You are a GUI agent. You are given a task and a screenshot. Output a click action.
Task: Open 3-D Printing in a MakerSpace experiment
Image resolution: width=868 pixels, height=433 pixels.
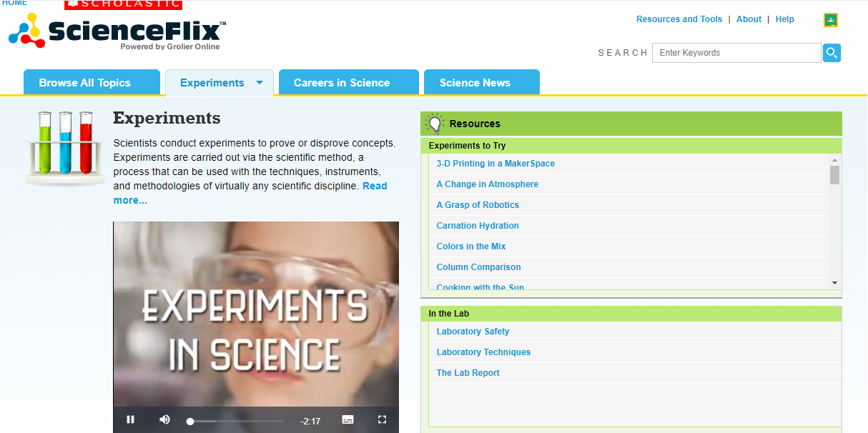(495, 164)
